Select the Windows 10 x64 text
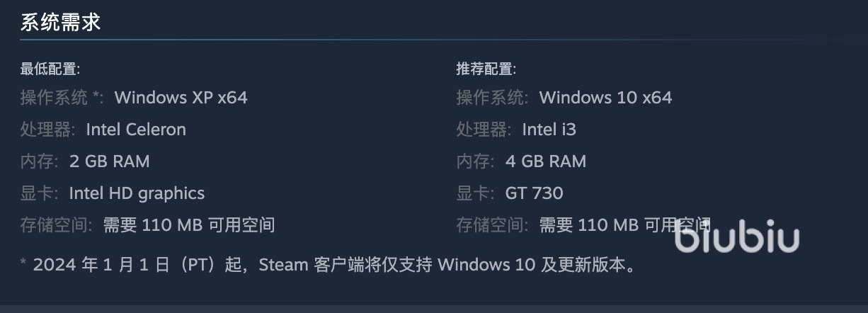 click(x=605, y=98)
